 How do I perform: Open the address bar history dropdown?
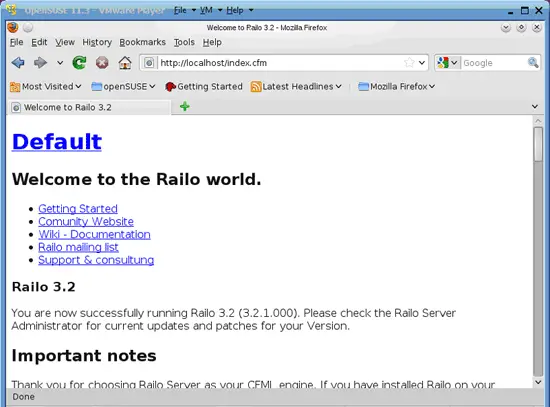coord(422,63)
